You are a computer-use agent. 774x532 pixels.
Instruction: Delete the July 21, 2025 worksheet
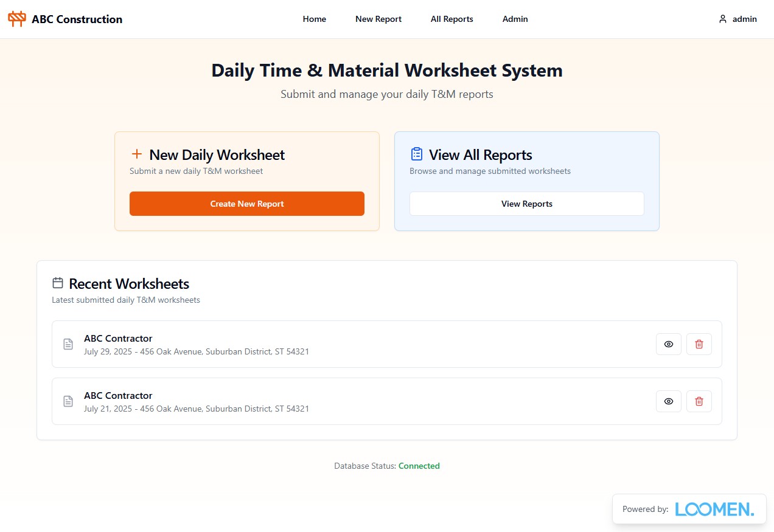click(x=699, y=401)
